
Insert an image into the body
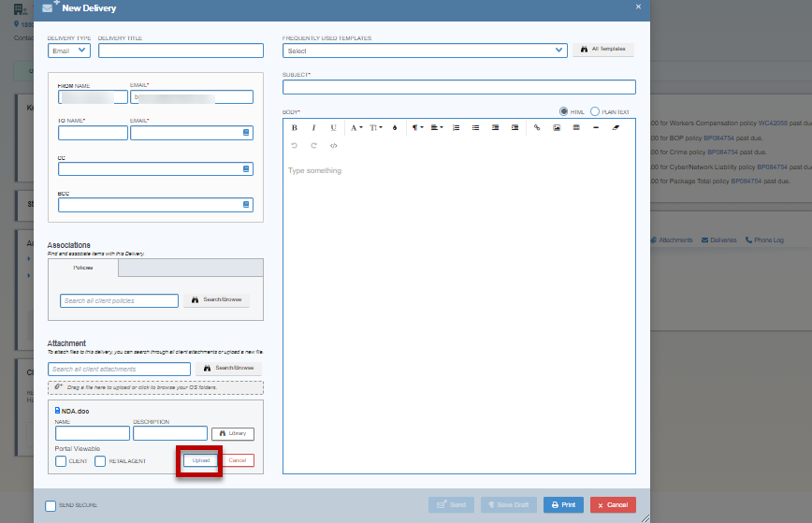click(557, 127)
